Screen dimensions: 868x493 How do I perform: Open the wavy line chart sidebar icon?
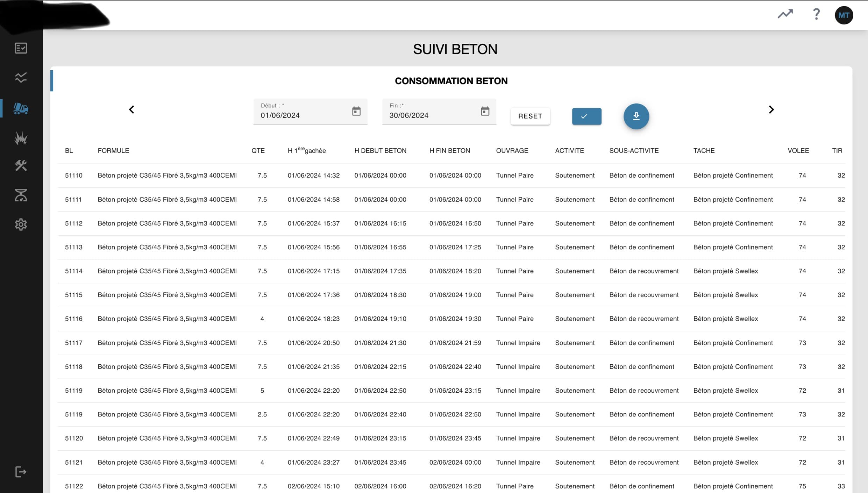[21, 78]
